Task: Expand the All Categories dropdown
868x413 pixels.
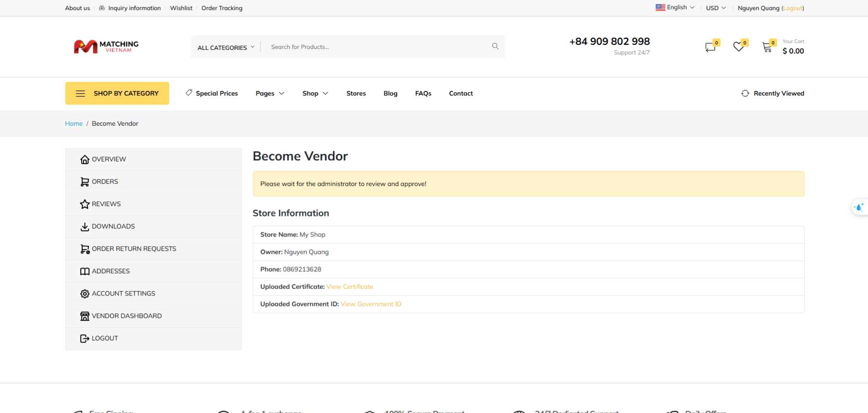Action: 226,47
